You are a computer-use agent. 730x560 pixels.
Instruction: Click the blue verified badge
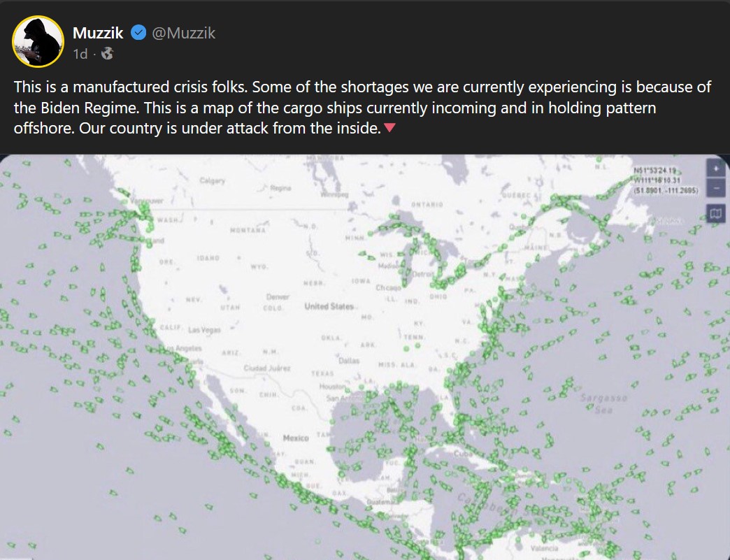coord(138,33)
